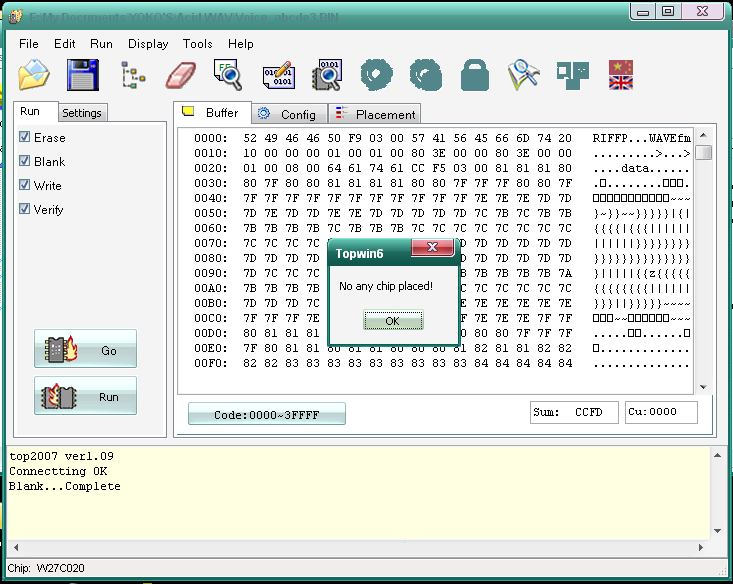The image size is (733, 584).
Task: Start programming with the Go button
Action: (x=86, y=349)
